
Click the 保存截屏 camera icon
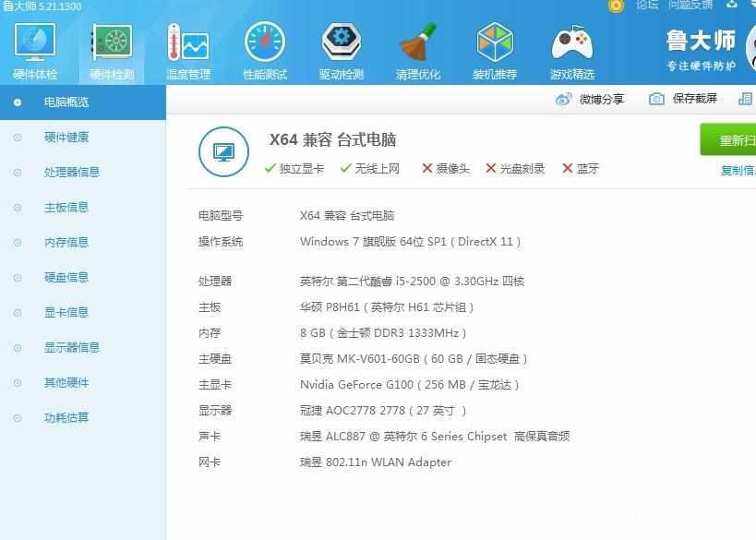[x=656, y=99]
